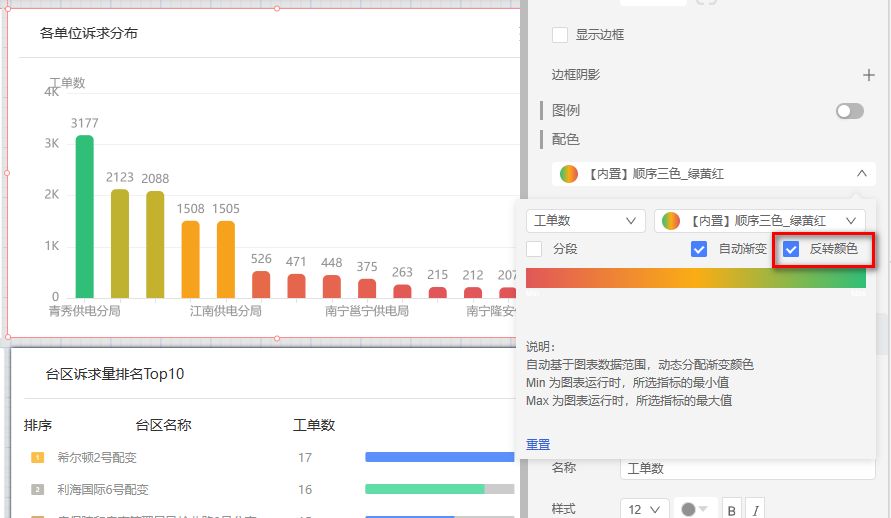Open the gray font color picker

coord(694,510)
